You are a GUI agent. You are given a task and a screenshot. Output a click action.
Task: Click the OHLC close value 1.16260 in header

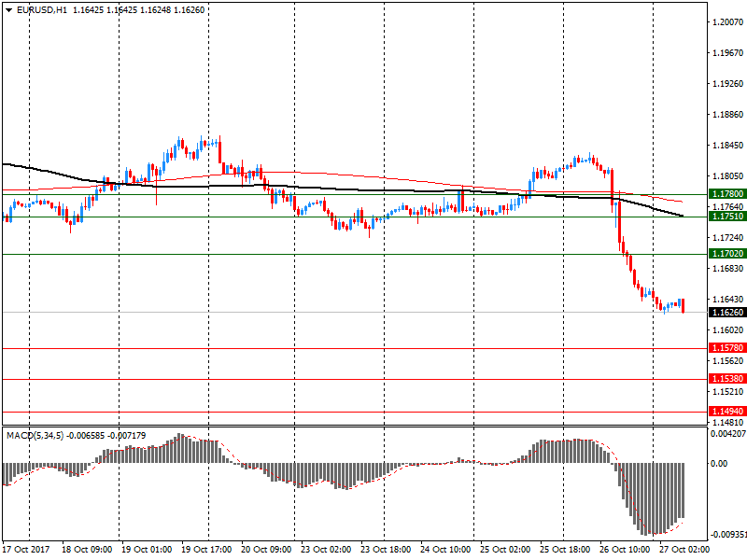pos(190,10)
